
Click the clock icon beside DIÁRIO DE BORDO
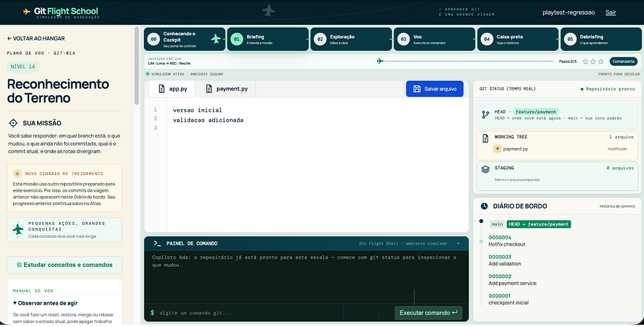[x=484, y=206]
